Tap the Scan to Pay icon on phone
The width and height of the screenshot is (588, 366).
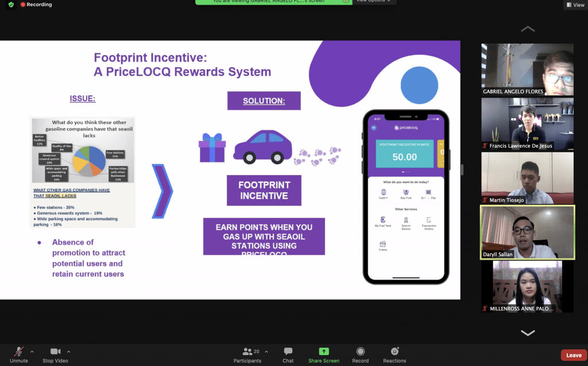click(428, 194)
